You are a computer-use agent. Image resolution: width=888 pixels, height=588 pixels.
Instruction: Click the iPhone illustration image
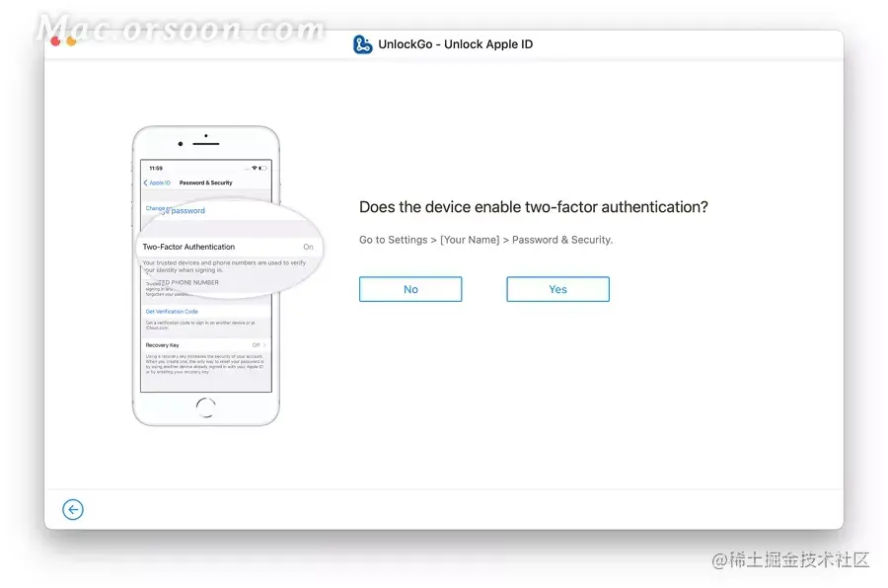227,275
